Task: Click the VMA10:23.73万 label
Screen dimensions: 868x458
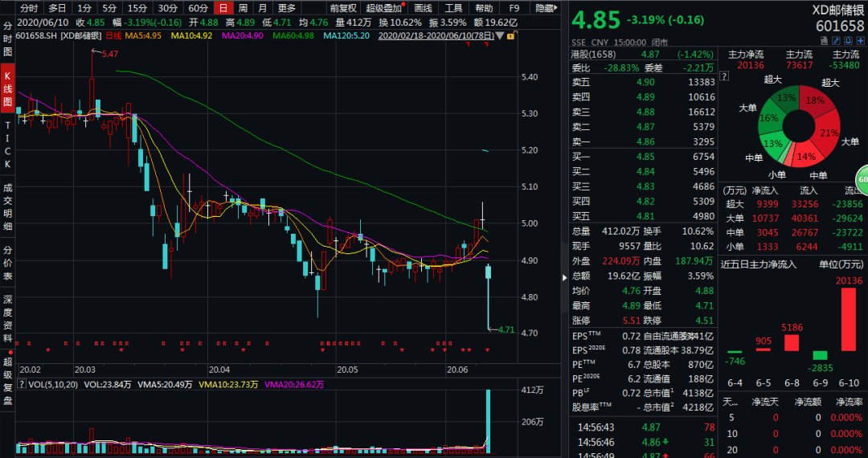Action: pyautogui.click(x=228, y=384)
